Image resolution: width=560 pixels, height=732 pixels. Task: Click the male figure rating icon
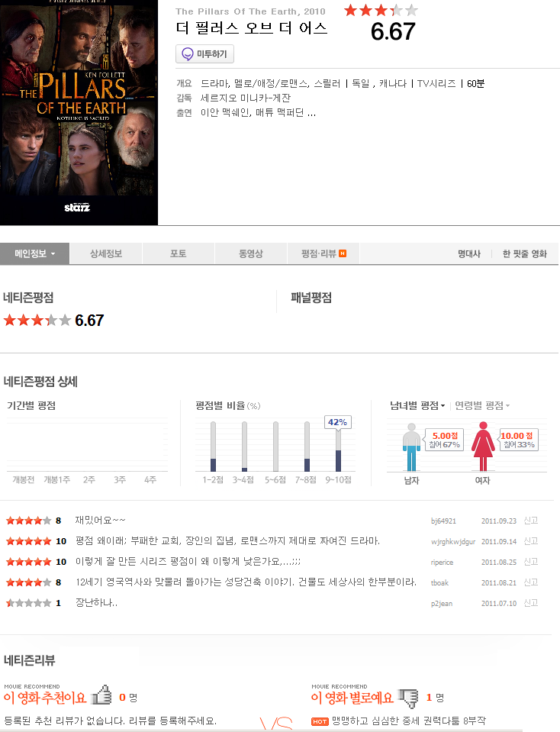click(x=411, y=447)
